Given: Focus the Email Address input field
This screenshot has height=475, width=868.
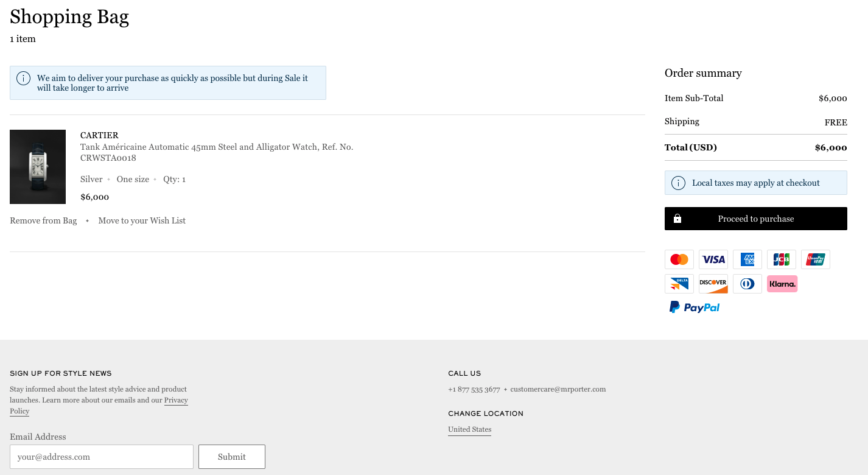Looking at the screenshot, I should [102, 457].
